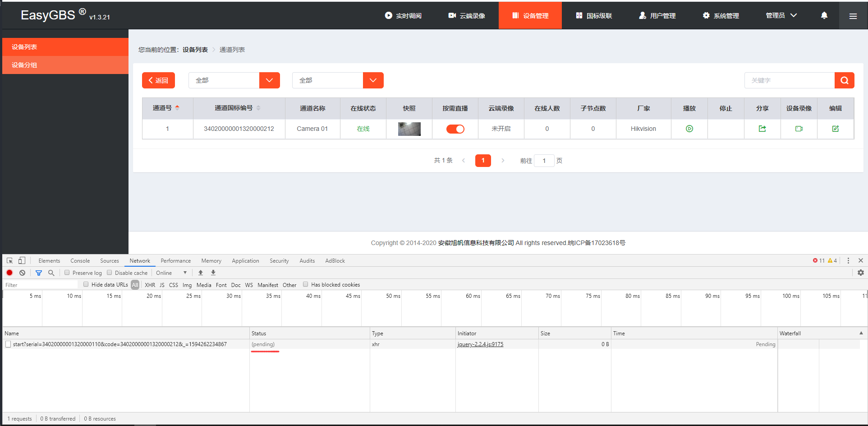Open the Camera 01 snapshot thumbnail
The width and height of the screenshot is (868, 426).
pos(409,129)
